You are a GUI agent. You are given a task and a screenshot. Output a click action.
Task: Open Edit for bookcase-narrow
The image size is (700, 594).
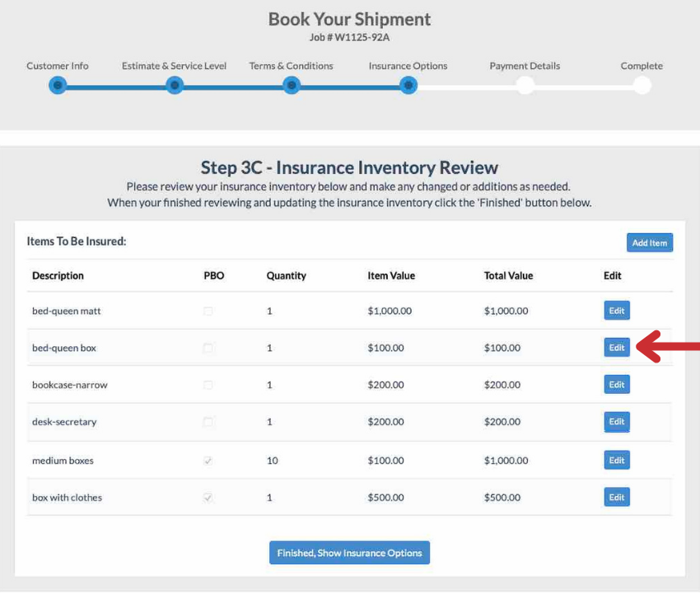pos(616,385)
